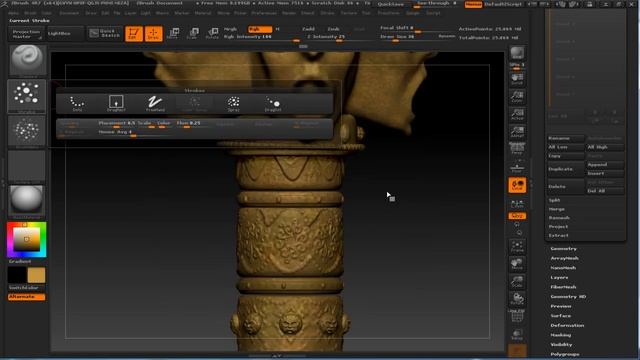Open the Transform menu
Image resolution: width=640 pixels, height=360 pixels.
[388, 13]
